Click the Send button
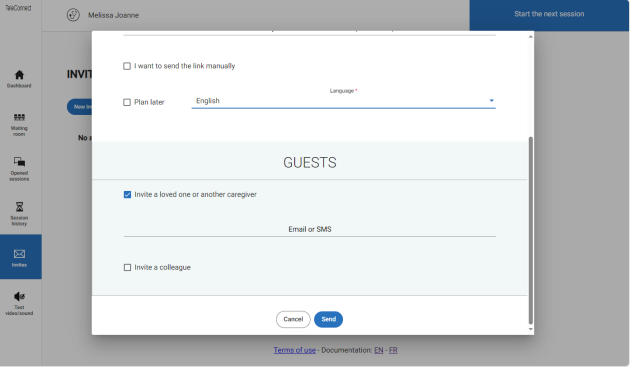 pyautogui.click(x=328, y=319)
